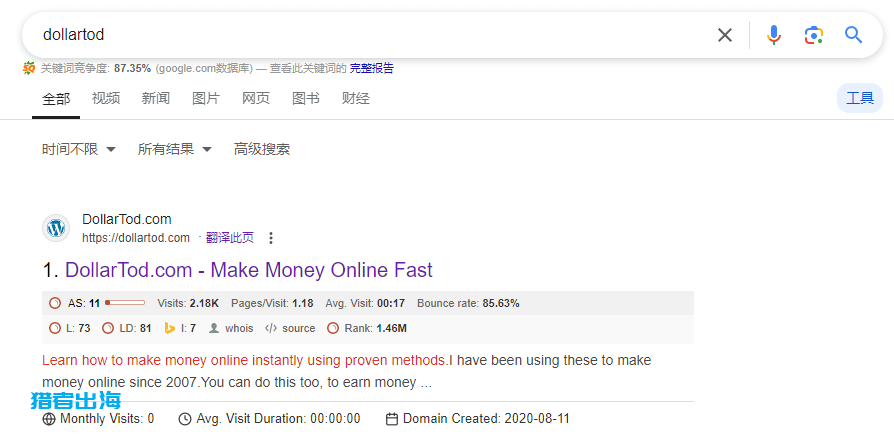Expand the 时间不限 time filter dropdown
The width and height of the screenshot is (894, 439).
click(x=79, y=149)
